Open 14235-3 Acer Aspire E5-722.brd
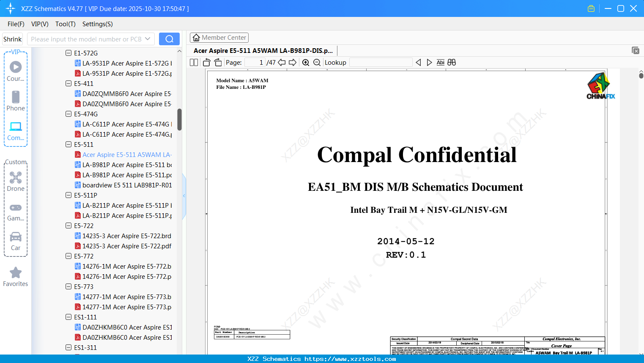 [x=123, y=236]
